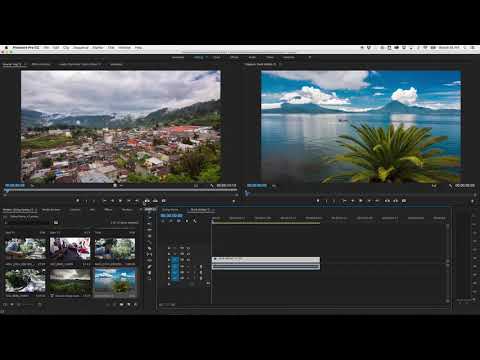
Task: Toggle lock on V3 track
Action: [169, 248]
